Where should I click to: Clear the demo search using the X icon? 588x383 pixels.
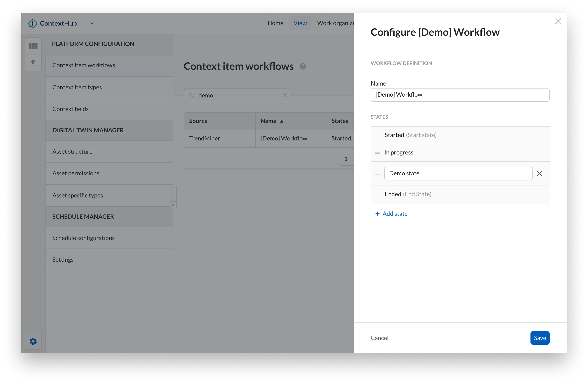(285, 95)
